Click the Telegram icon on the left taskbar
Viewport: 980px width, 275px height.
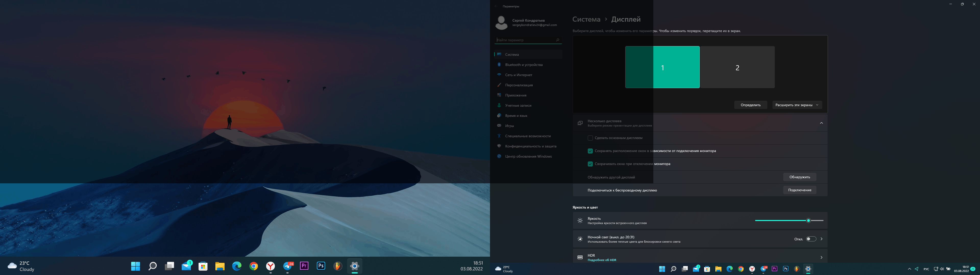pos(288,266)
